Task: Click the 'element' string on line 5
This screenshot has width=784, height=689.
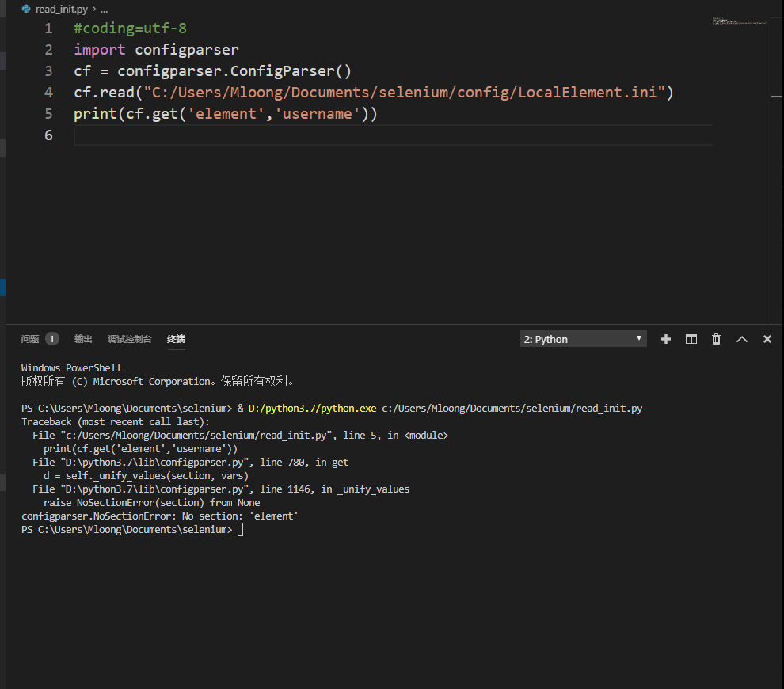Action: (x=226, y=114)
